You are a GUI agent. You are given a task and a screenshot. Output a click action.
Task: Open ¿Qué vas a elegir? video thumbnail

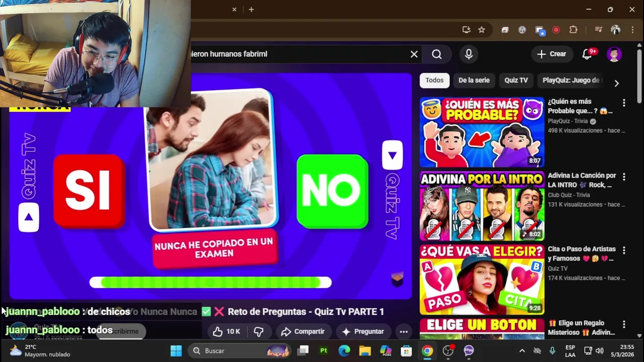pos(482,280)
